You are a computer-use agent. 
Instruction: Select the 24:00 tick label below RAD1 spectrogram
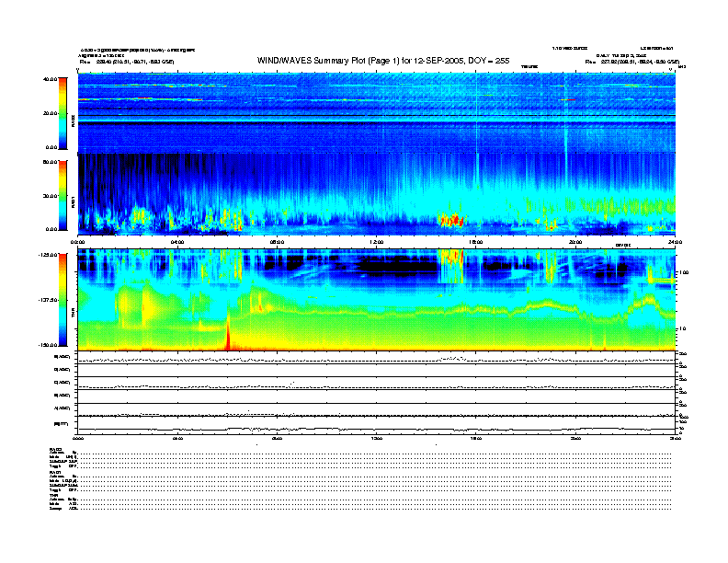coord(675,242)
